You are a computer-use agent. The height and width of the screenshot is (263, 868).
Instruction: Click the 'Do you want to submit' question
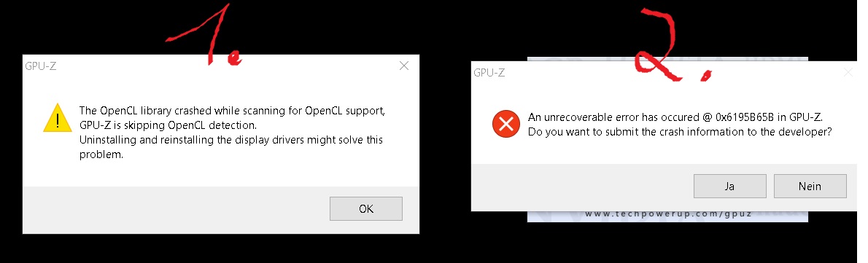(x=680, y=132)
